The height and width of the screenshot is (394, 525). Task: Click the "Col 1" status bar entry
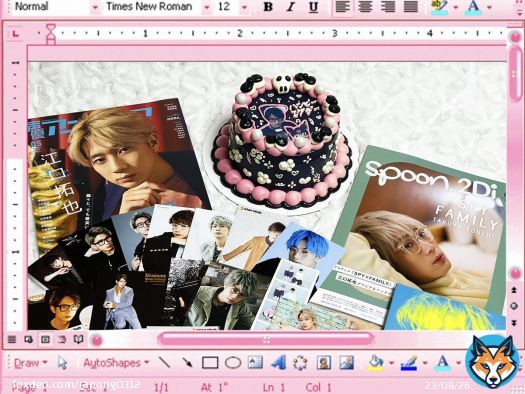pos(318,388)
